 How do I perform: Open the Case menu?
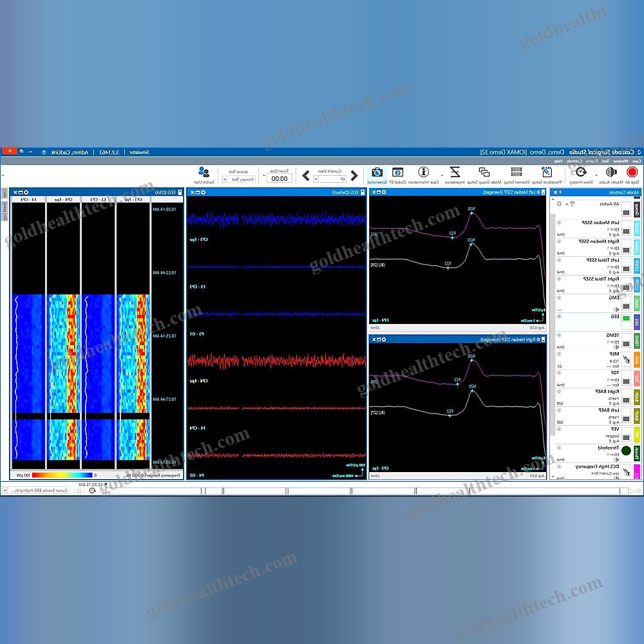pos(636,161)
